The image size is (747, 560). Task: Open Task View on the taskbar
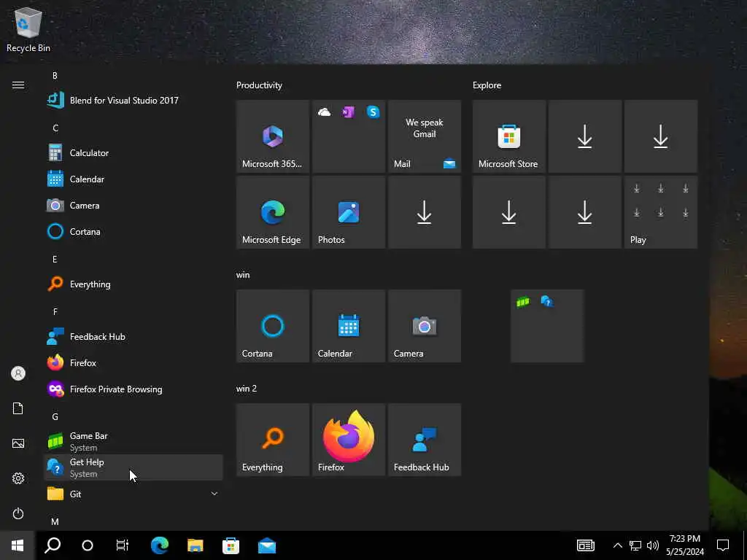123,545
